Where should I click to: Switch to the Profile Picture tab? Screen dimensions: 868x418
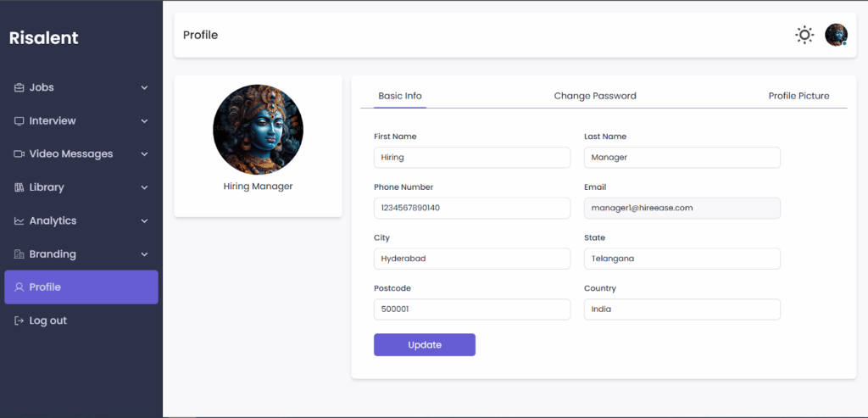(798, 96)
